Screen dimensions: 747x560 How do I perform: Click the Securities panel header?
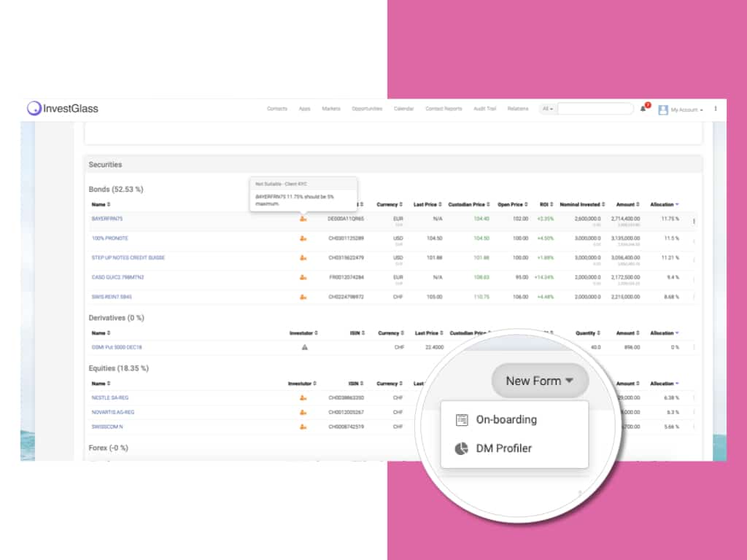click(x=393, y=165)
